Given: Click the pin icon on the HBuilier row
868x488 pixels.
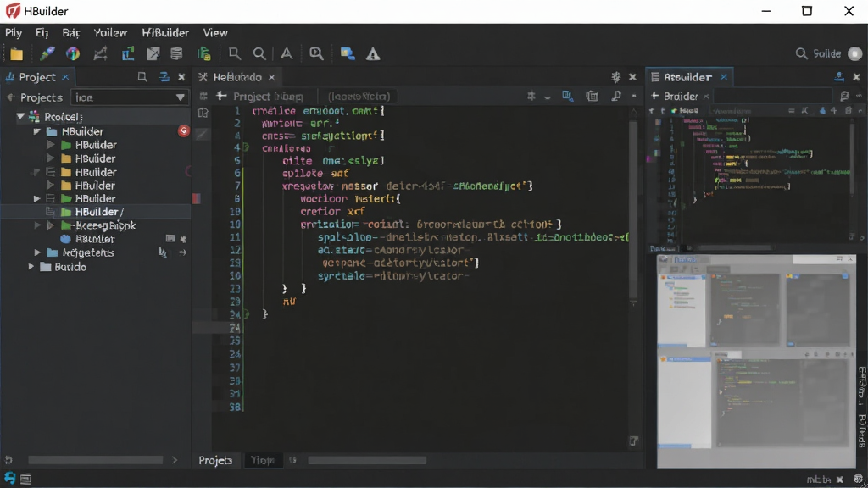Looking at the screenshot, I should (183, 239).
